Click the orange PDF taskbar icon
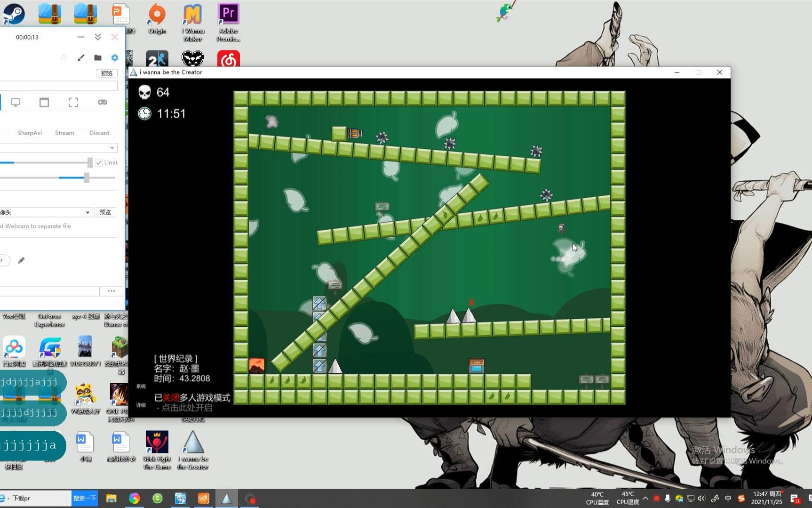The width and height of the screenshot is (812, 508). tap(204, 499)
